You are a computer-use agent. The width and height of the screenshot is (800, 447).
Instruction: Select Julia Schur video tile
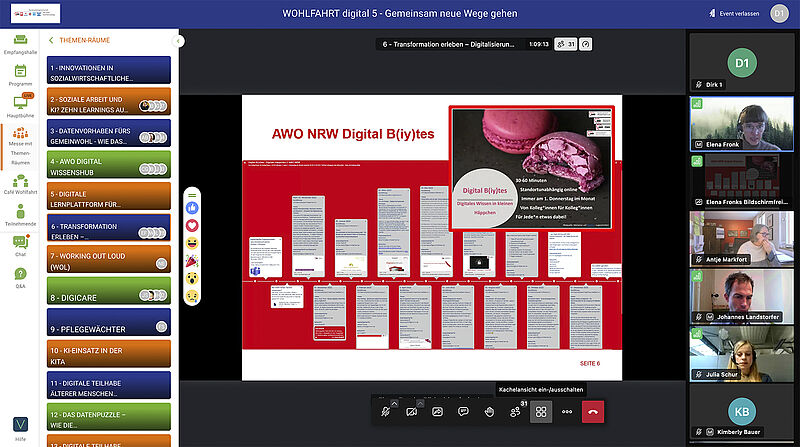[741, 354]
